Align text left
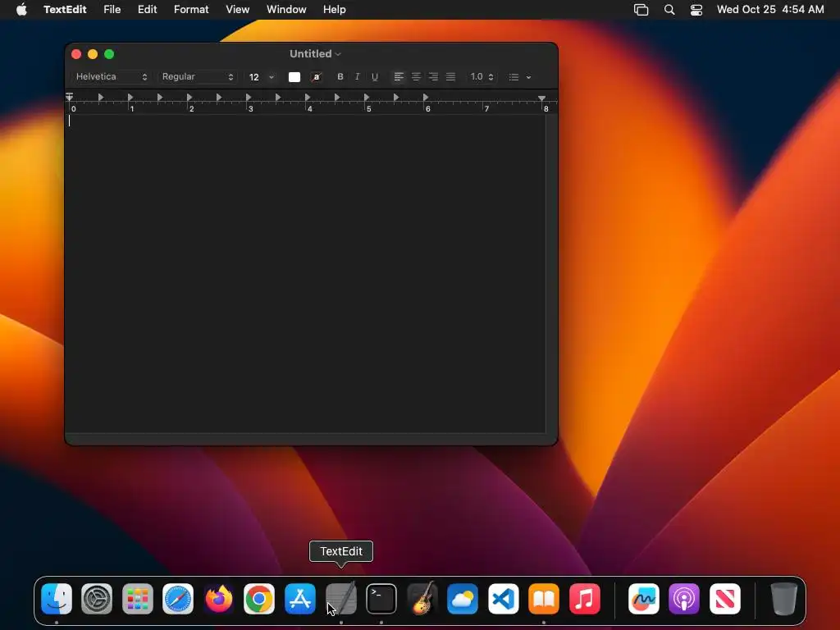The width and height of the screenshot is (840, 630). (399, 76)
